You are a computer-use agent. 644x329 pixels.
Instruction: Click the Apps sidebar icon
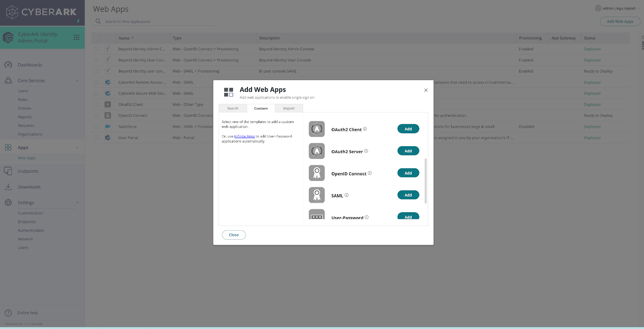8,147
